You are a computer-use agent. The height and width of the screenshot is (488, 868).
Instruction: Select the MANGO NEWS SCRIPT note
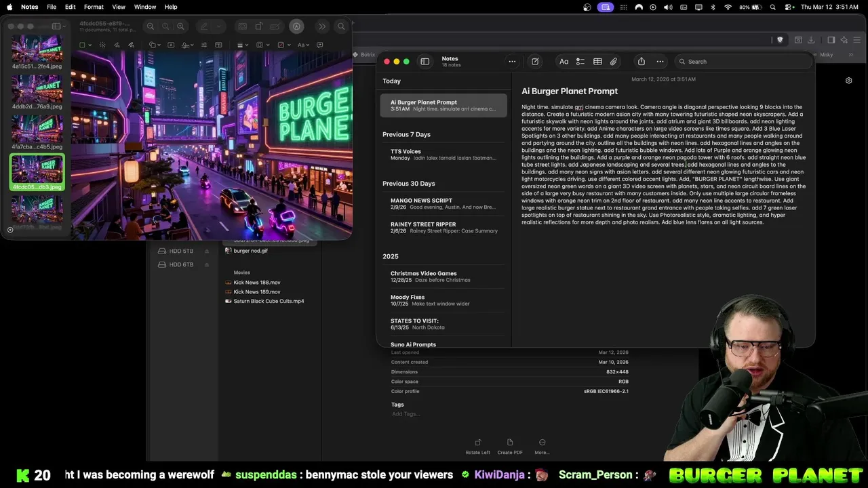click(443, 203)
